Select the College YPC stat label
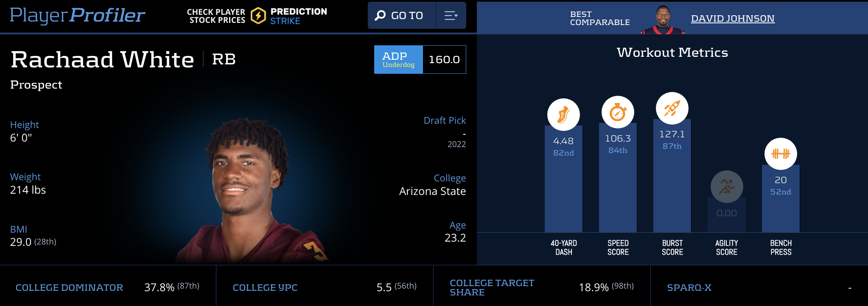 coord(265,287)
